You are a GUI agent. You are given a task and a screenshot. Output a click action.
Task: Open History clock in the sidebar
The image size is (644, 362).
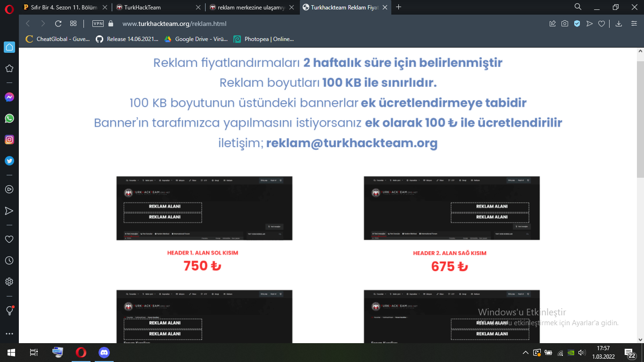point(9,261)
